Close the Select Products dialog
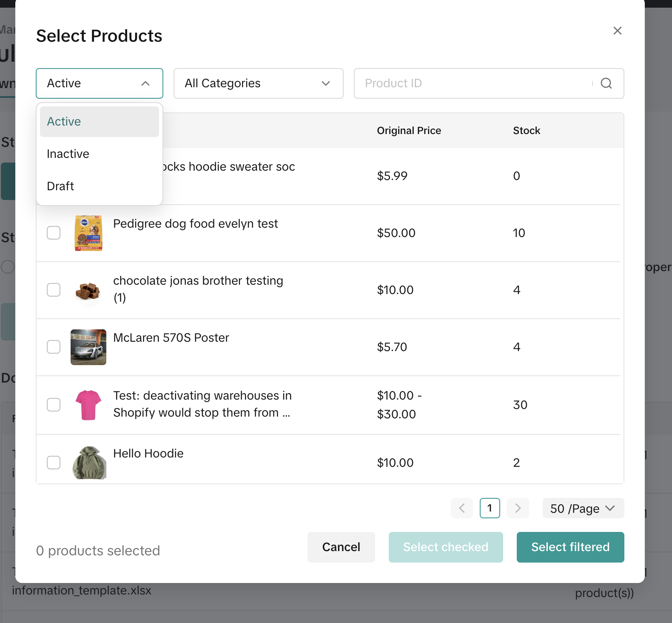 click(x=617, y=31)
